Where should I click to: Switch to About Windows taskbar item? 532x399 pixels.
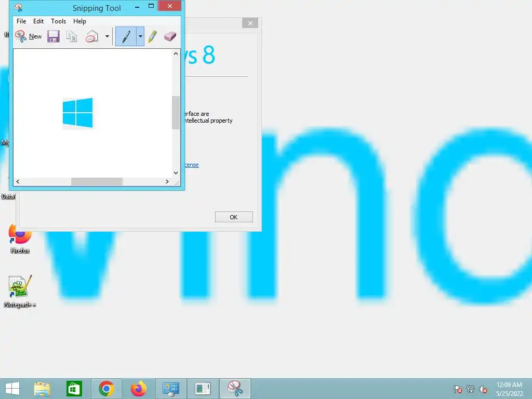[203, 389]
